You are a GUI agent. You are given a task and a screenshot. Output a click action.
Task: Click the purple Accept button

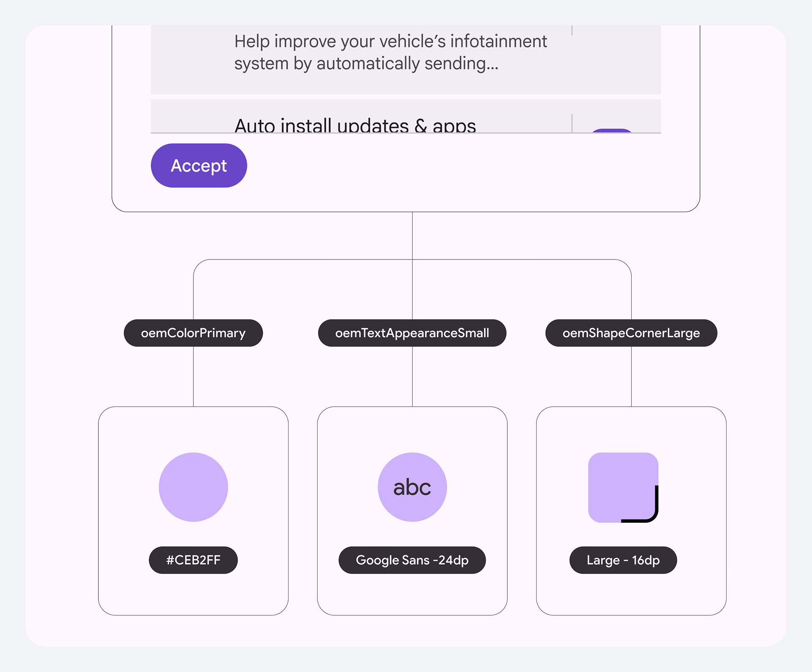point(199,165)
